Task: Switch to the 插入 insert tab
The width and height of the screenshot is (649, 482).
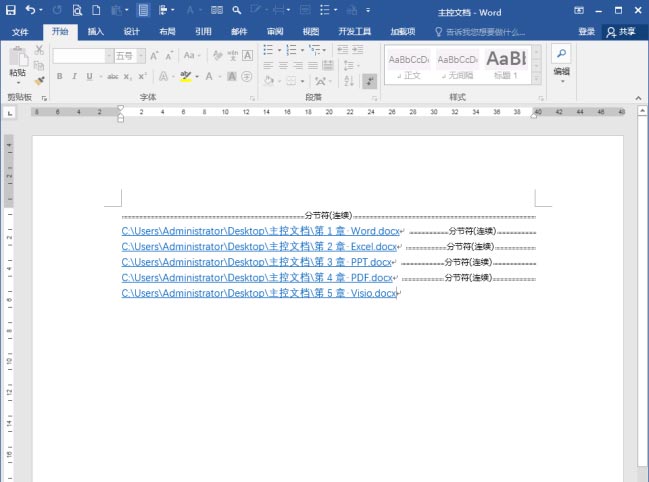Action: [96, 31]
